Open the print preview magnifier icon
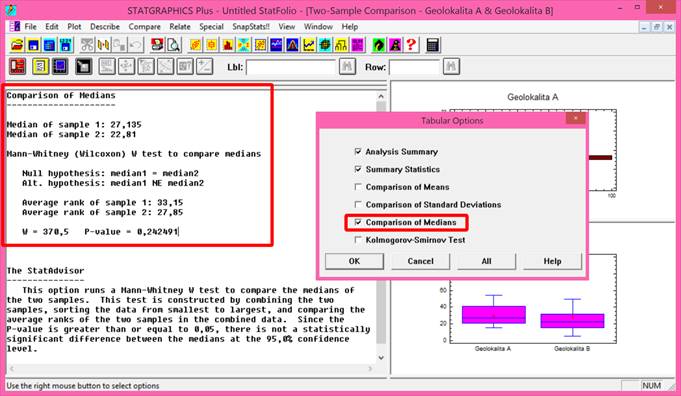This screenshot has height=396, width=681. coord(173,45)
